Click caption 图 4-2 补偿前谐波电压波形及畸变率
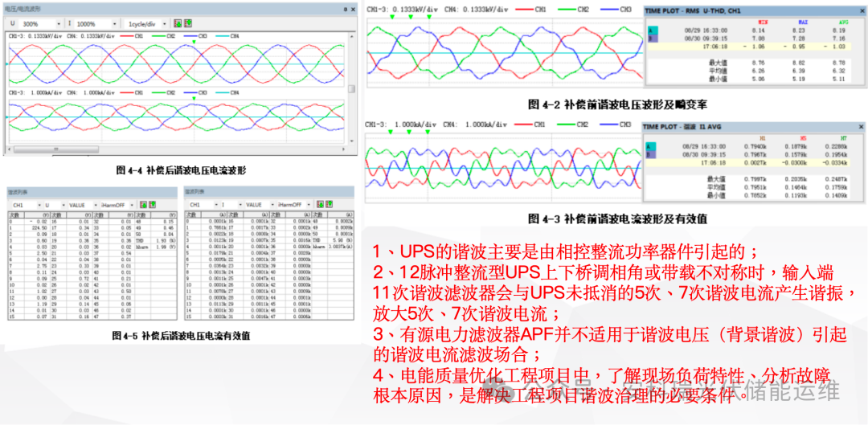868x425 pixels. tap(617, 104)
